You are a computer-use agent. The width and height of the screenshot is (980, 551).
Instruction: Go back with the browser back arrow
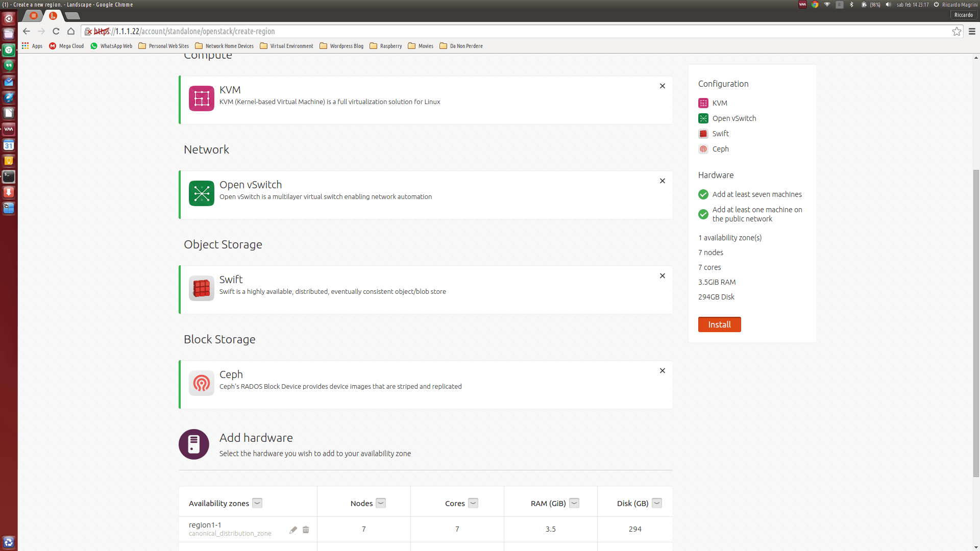click(27, 31)
